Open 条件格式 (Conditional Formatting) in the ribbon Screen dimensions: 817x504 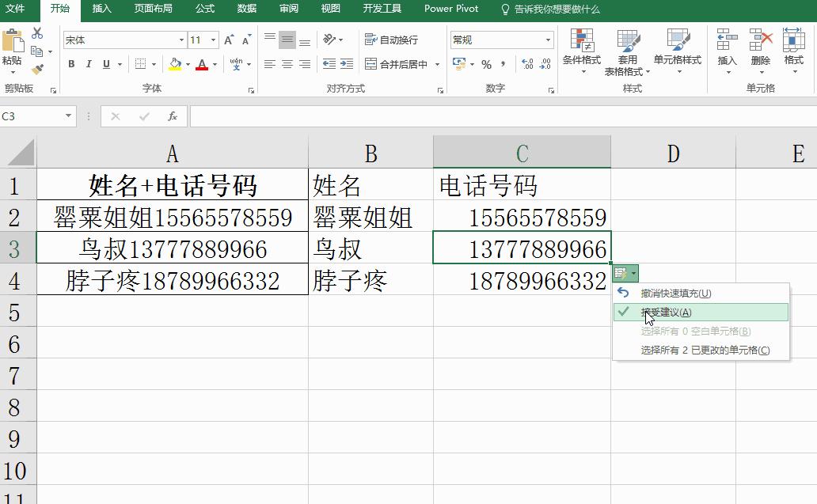[583, 53]
